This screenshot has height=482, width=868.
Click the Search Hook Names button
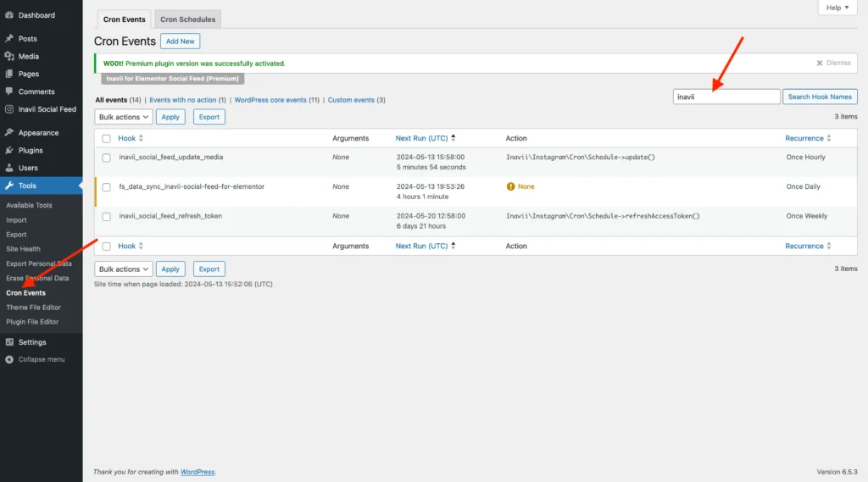click(x=820, y=97)
